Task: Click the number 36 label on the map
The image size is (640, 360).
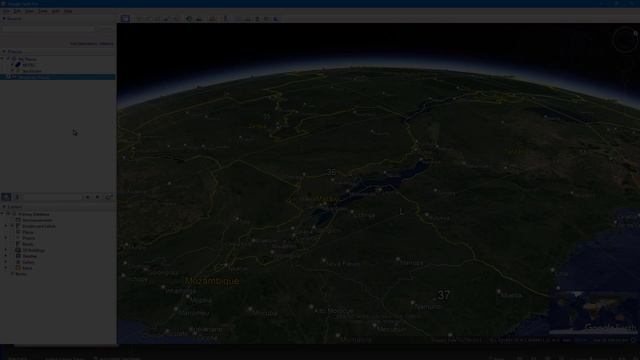Action: pyautogui.click(x=331, y=173)
